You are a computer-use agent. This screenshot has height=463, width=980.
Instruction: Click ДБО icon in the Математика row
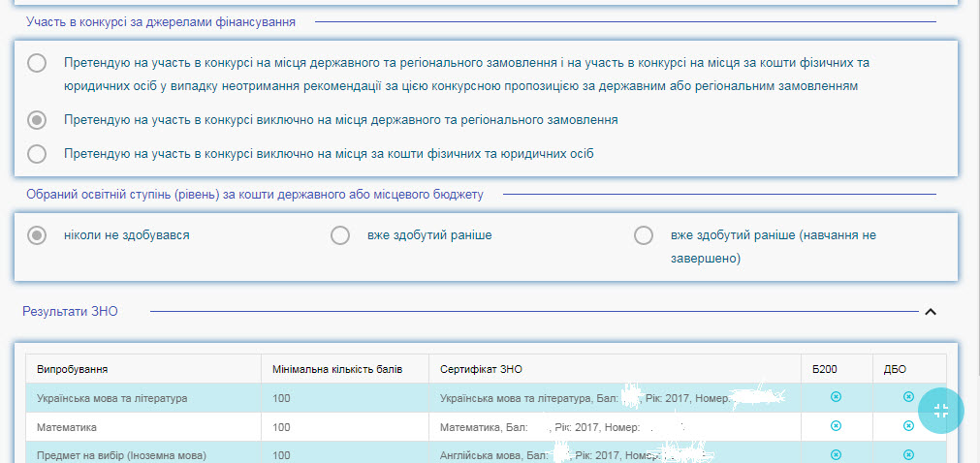point(908,426)
